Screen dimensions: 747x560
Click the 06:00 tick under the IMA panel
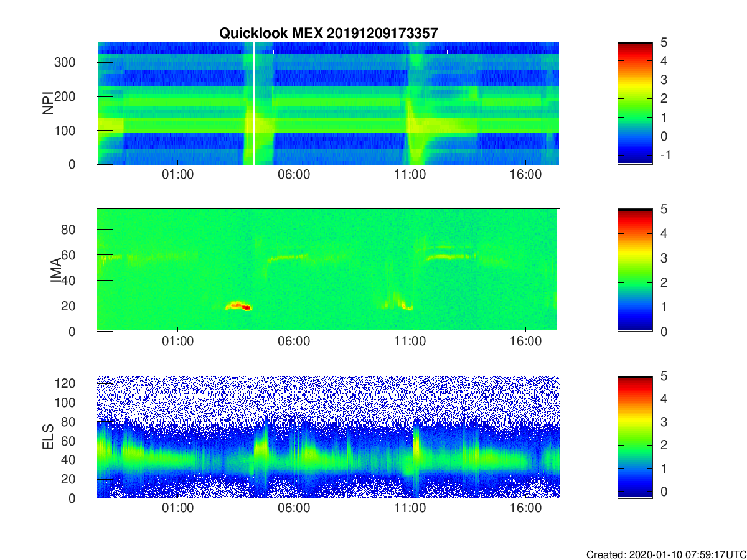tap(294, 342)
